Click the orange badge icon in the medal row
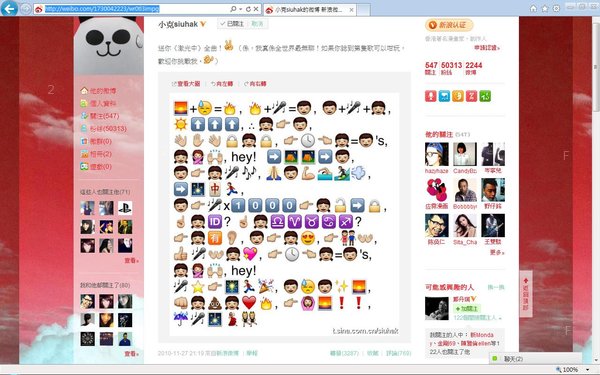This screenshot has height=375, width=600. click(x=458, y=96)
